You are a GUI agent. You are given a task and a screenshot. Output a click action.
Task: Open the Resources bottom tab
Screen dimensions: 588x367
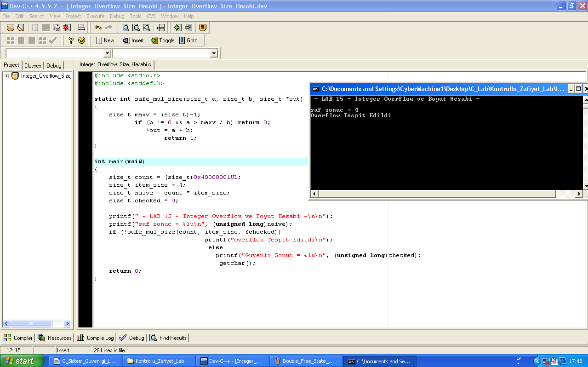(x=55, y=338)
